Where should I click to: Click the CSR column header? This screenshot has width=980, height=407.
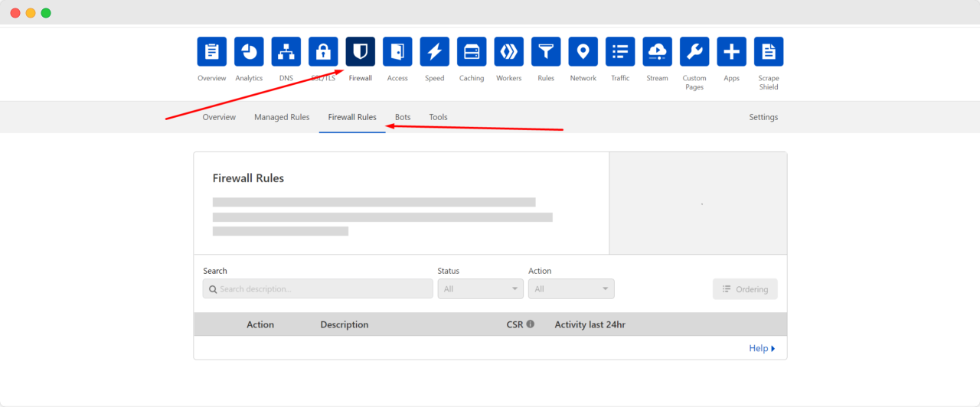coord(514,324)
